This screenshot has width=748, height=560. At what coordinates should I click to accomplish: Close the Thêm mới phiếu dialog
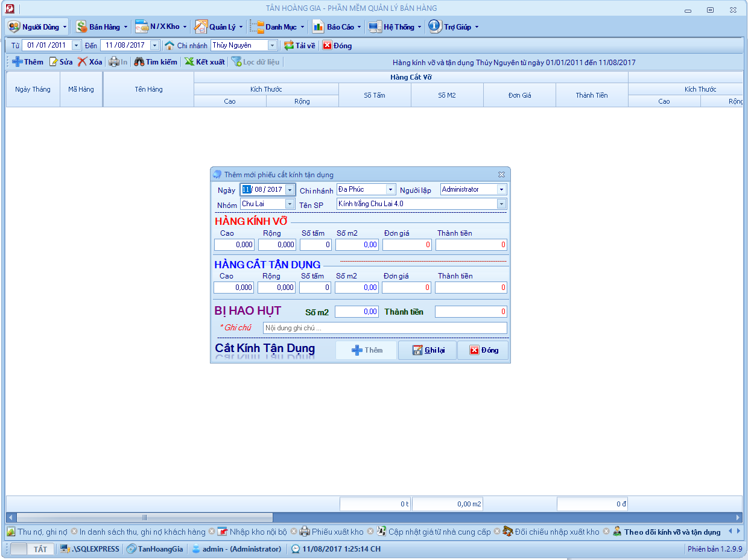[x=501, y=175]
